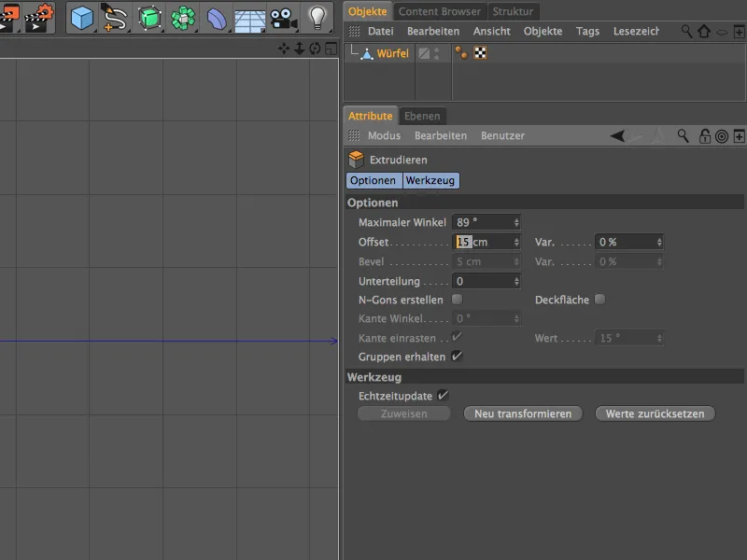
Task: Enable the Deckfläche checkbox
Action: tap(599, 299)
